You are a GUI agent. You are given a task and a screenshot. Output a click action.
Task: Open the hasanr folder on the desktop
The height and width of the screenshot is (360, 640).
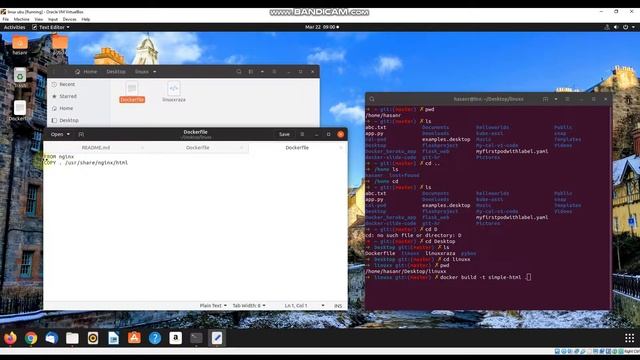pos(20,45)
